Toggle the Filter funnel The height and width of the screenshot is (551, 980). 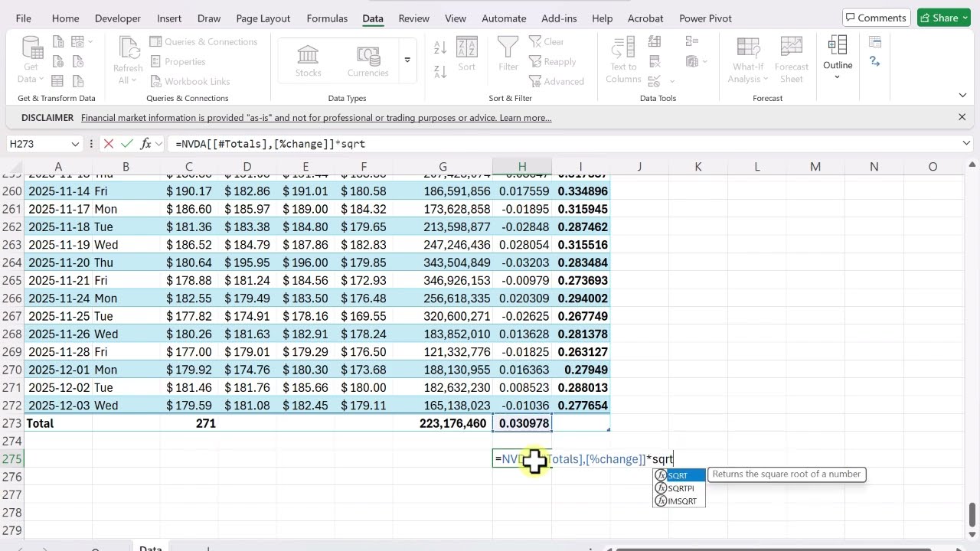tap(508, 54)
